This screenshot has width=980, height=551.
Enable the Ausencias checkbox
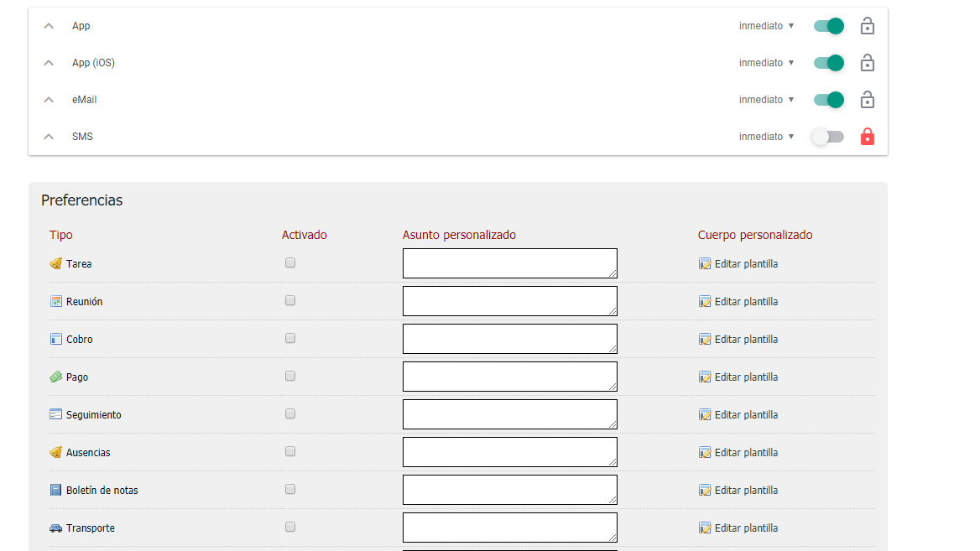tap(290, 451)
